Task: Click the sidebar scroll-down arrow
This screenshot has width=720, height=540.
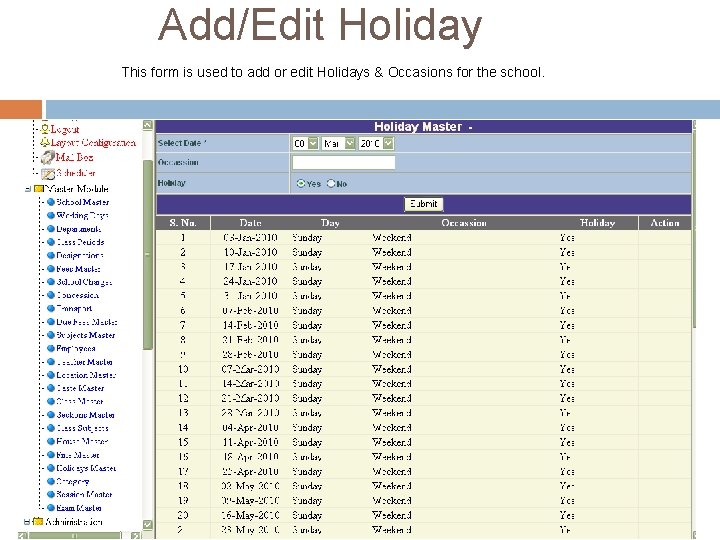Action: coord(147,524)
